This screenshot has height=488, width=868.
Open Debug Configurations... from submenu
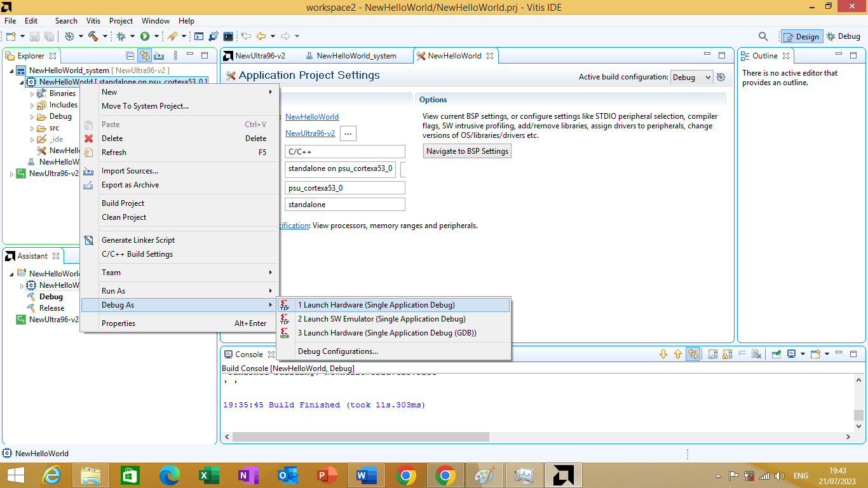tap(393, 351)
